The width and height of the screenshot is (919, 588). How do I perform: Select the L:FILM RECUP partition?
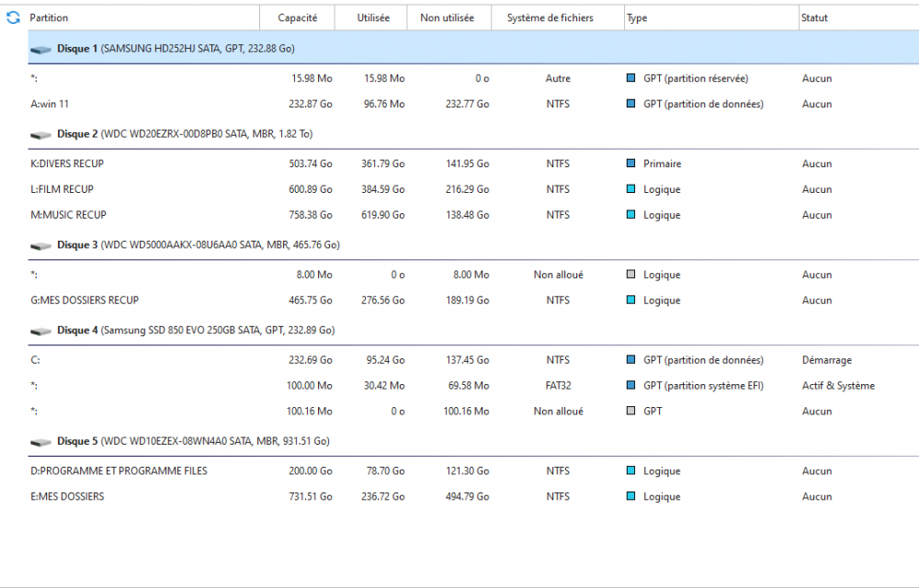[x=62, y=189]
